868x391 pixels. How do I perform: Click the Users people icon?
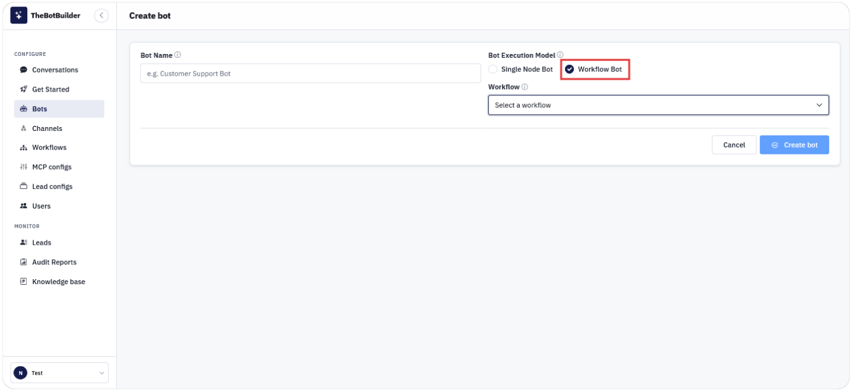click(24, 206)
